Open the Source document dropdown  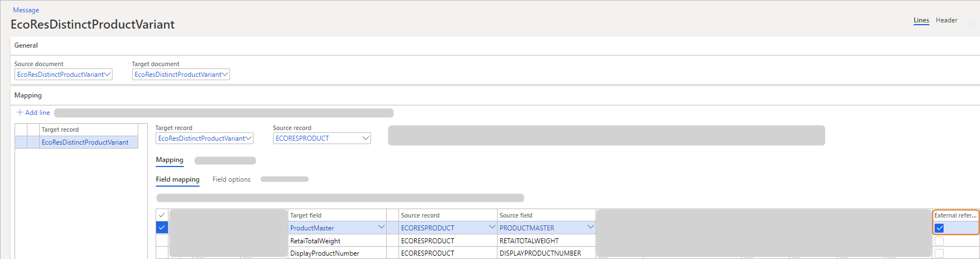click(107, 75)
